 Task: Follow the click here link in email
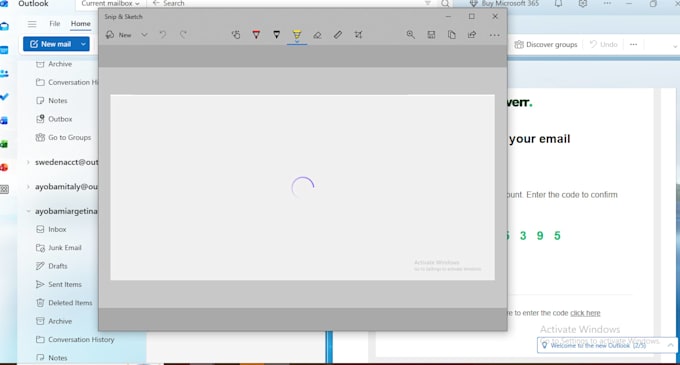coord(585,313)
